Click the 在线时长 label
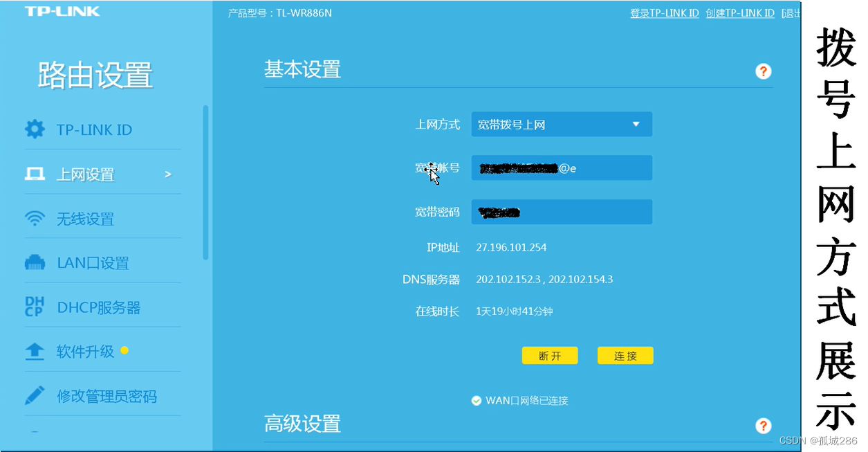Viewport: 868px width, 452px height. [437, 311]
